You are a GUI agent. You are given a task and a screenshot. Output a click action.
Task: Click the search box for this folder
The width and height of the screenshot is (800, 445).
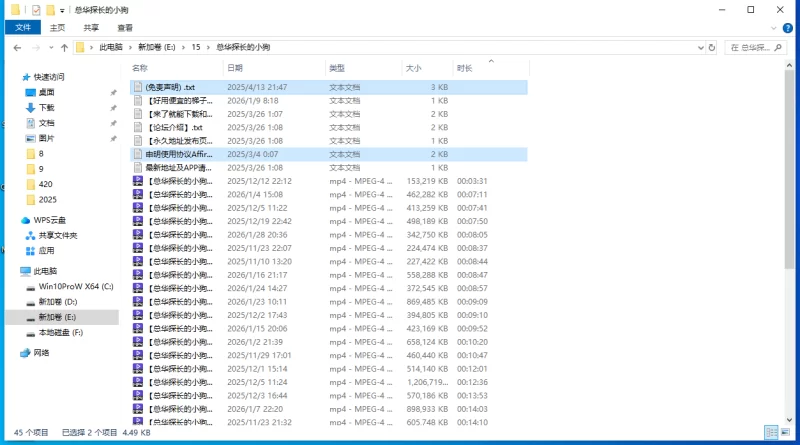pos(762,47)
